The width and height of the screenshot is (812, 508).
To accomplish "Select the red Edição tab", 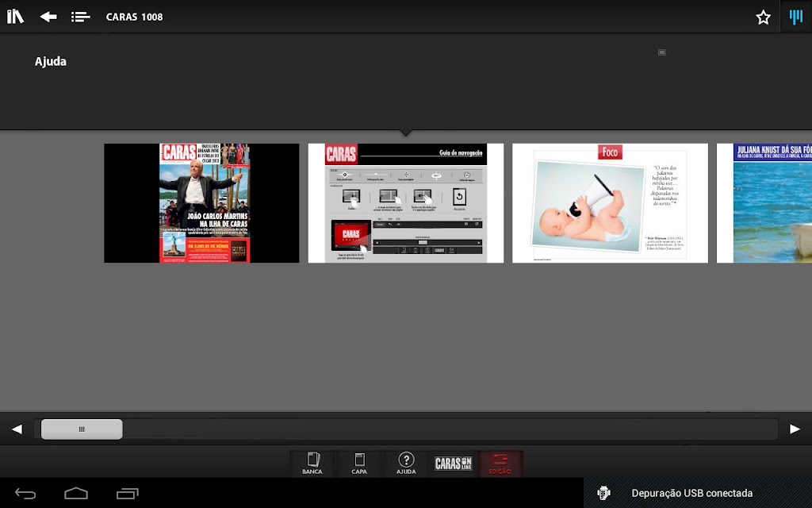I will click(500, 464).
